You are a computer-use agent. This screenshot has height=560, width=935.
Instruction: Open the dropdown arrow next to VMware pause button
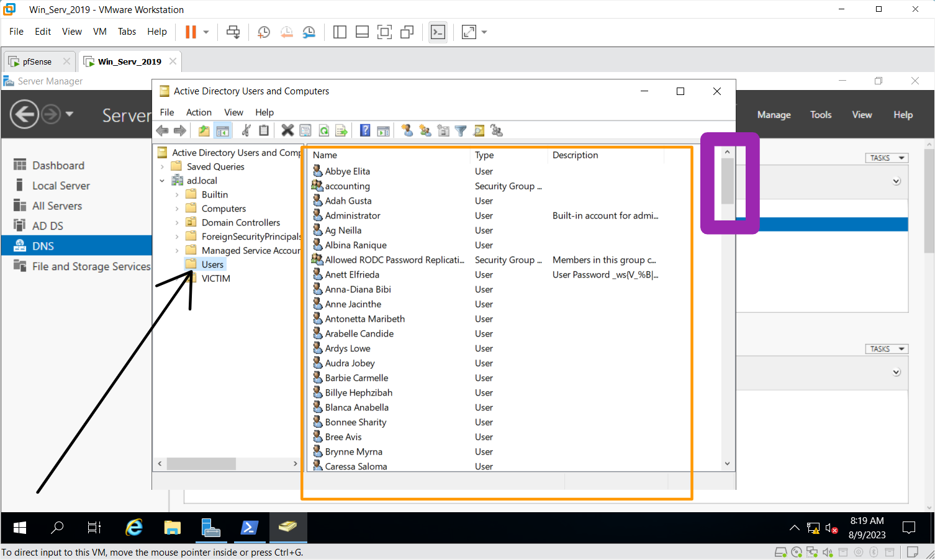[206, 32]
